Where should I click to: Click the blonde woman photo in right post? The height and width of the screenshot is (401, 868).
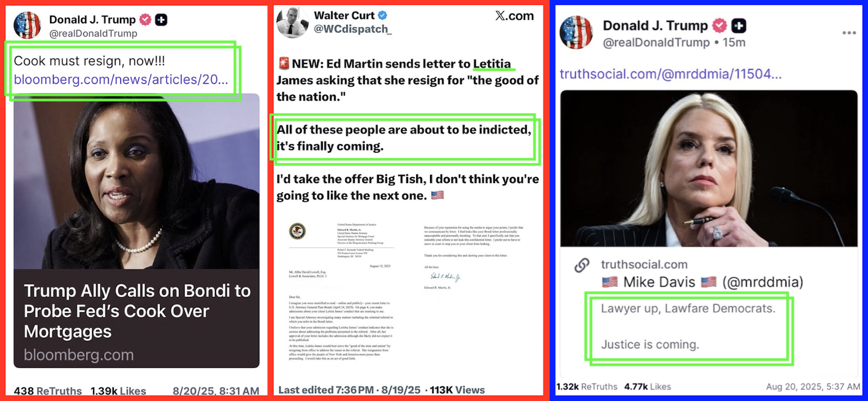point(709,169)
